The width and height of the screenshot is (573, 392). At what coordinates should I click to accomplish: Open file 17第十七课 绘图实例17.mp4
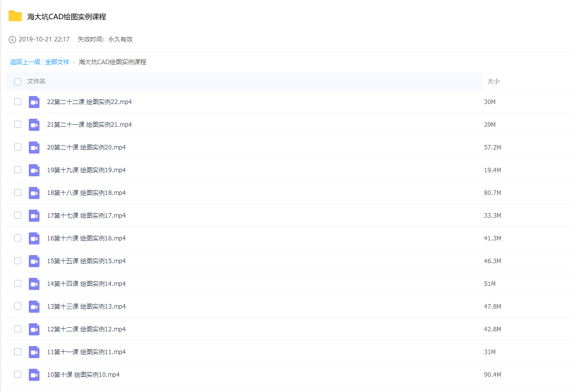86,215
